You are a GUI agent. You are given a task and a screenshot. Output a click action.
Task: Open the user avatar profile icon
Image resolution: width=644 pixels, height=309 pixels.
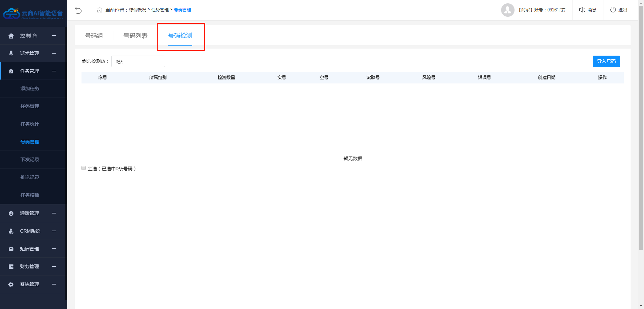coord(507,10)
